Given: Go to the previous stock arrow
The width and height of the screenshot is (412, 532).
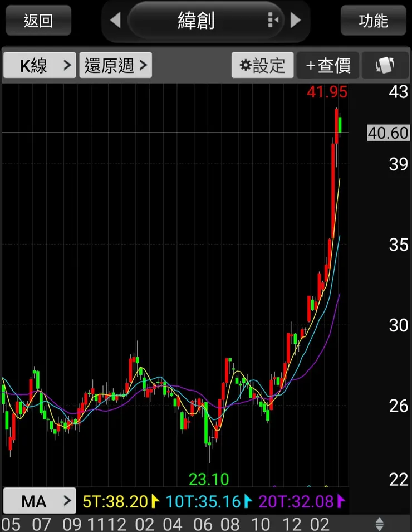Looking at the screenshot, I should point(116,21).
